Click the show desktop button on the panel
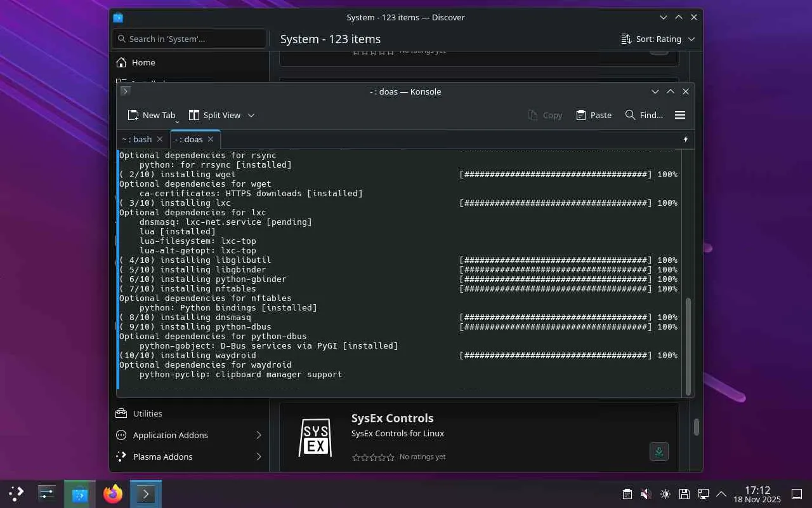Image resolution: width=812 pixels, height=508 pixels. [797, 494]
